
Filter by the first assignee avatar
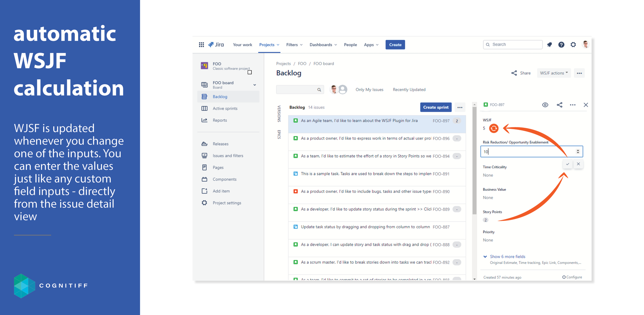click(334, 90)
